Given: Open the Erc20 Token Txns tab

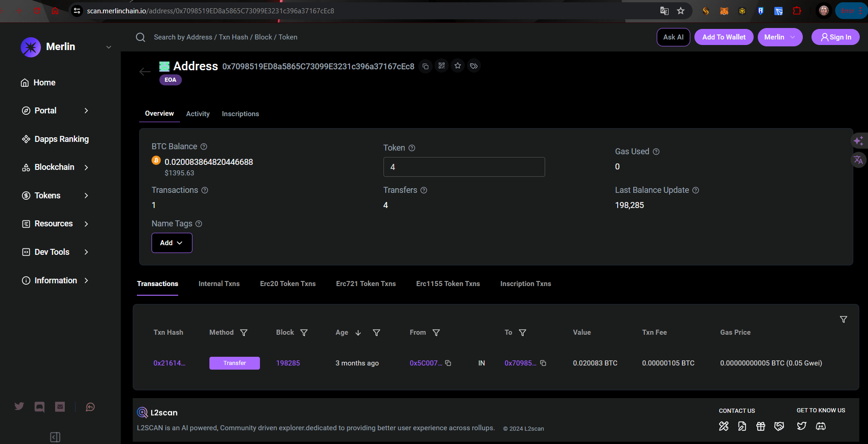Looking at the screenshot, I should [x=288, y=284].
